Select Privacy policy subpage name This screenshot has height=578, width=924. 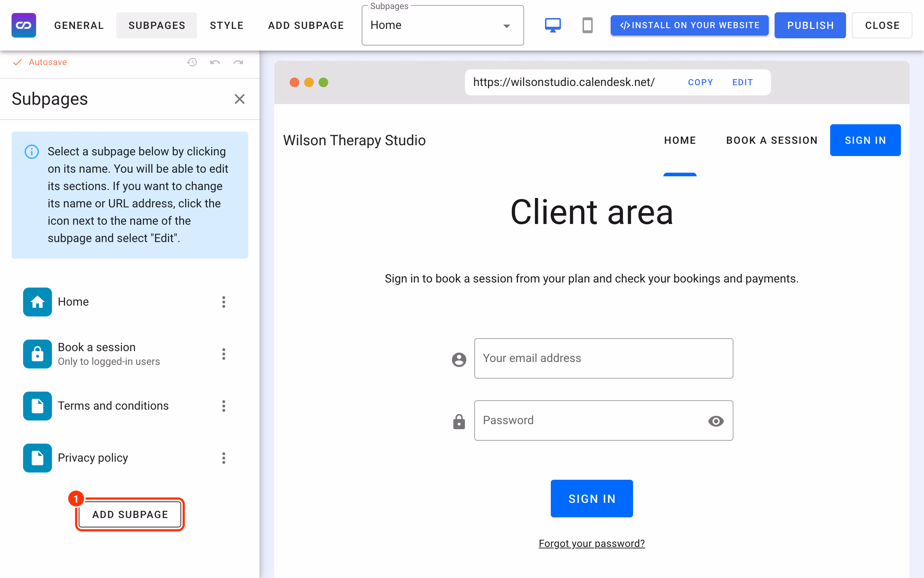93,458
